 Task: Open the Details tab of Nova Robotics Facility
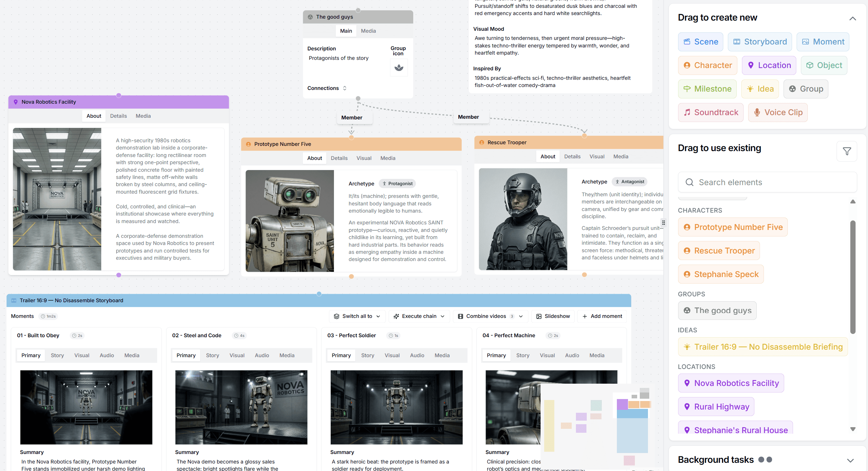pos(118,116)
